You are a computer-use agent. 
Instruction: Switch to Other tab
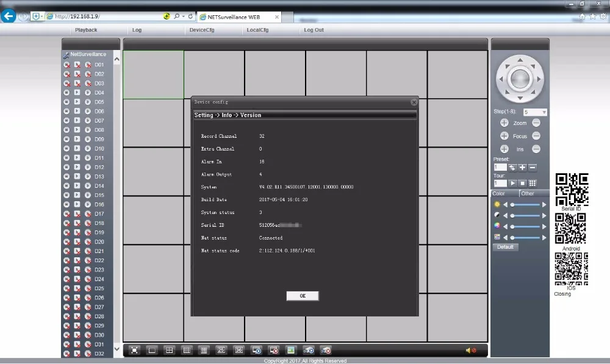point(534,193)
